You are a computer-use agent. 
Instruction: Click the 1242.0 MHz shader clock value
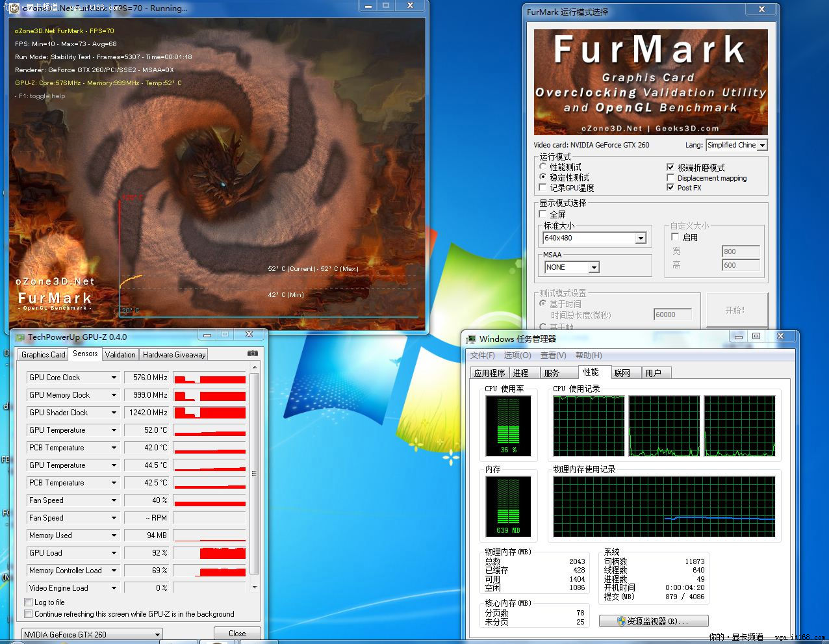pyautogui.click(x=147, y=413)
